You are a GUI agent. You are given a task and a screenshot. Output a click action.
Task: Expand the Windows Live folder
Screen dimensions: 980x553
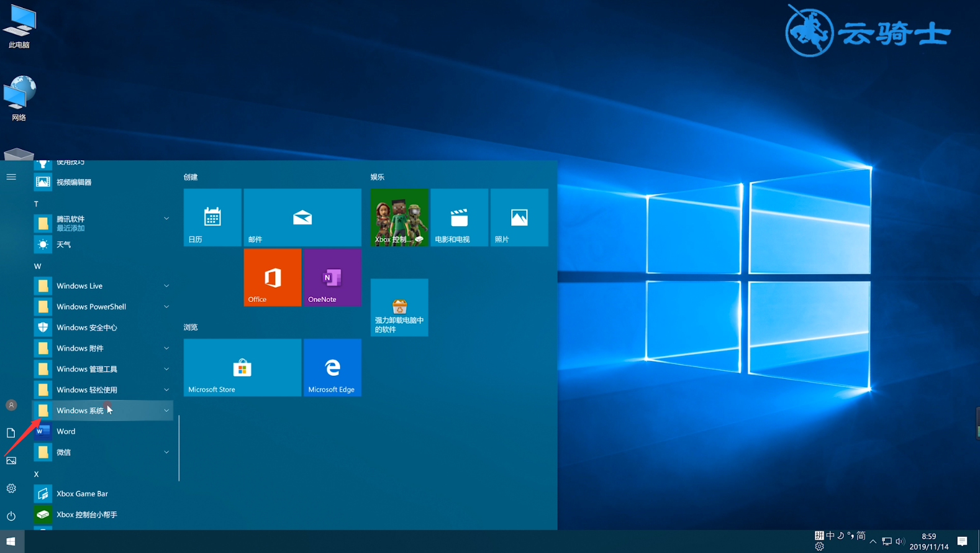(x=102, y=286)
